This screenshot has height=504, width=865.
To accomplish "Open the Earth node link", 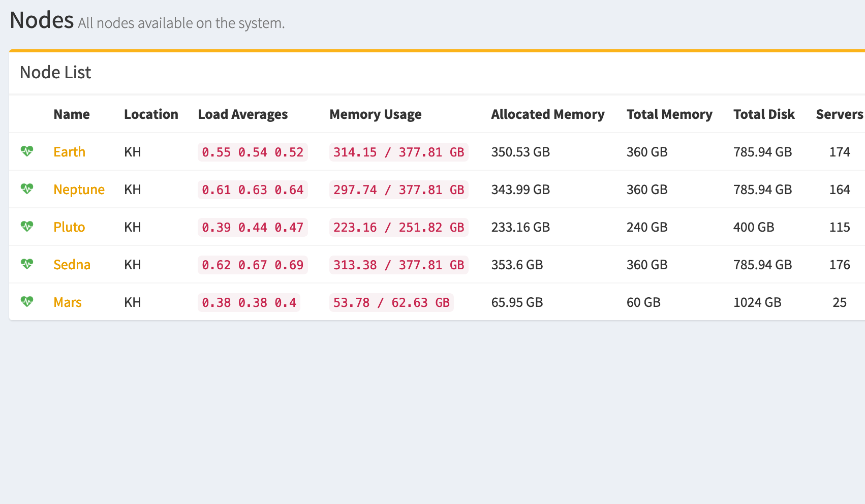I will point(69,152).
